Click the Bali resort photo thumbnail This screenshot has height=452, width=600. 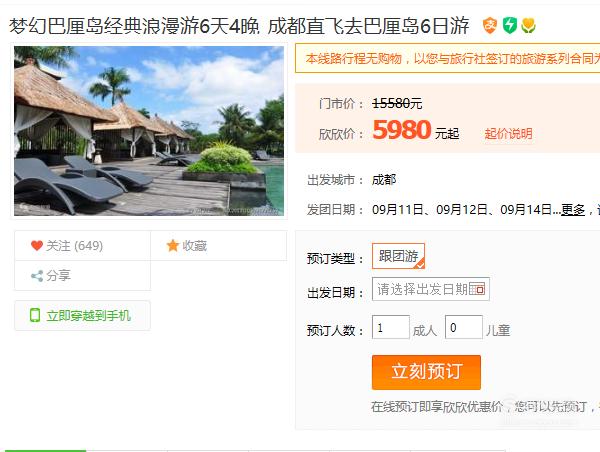click(x=149, y=131)
